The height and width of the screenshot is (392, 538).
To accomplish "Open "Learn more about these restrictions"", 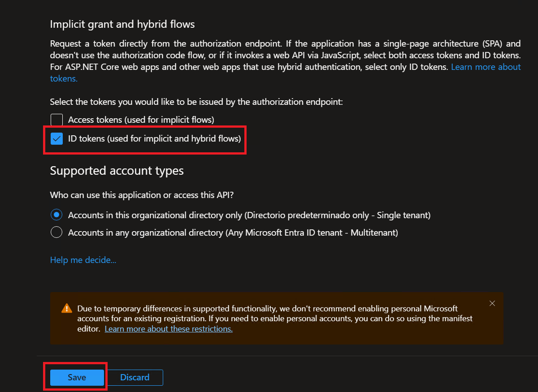I will point(168,328).
